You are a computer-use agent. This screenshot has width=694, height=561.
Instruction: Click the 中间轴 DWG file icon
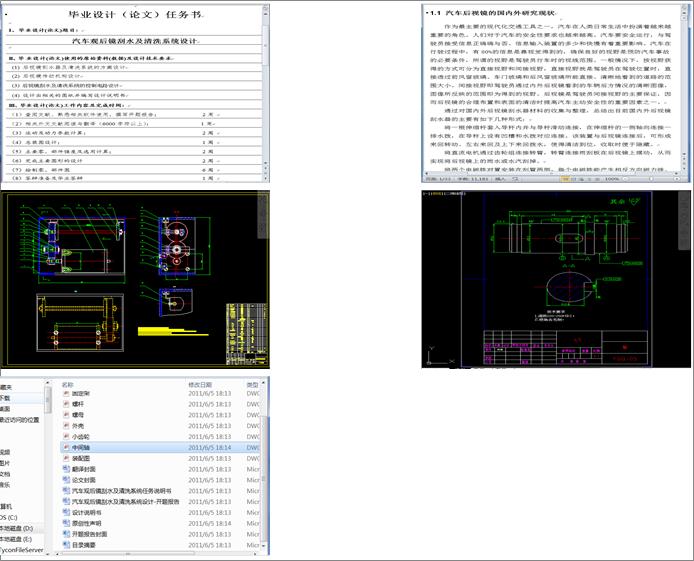[x=66, y=447]
